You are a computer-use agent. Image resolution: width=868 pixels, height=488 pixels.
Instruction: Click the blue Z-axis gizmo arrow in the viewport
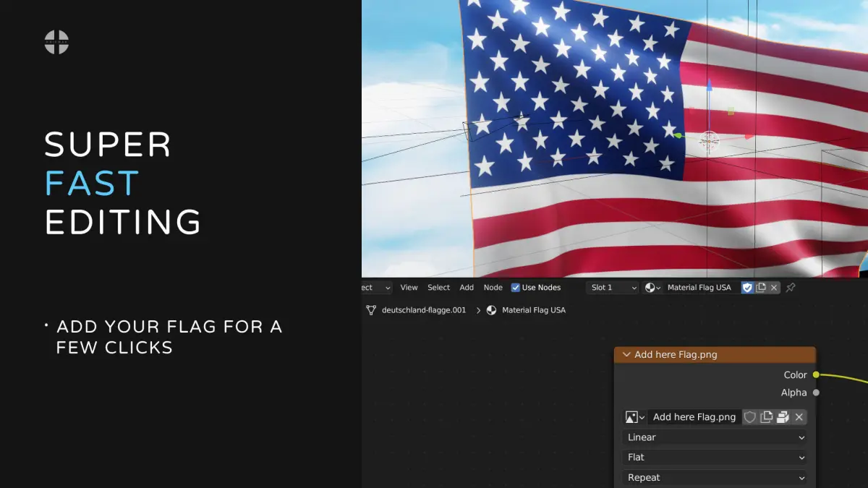(709, 87)
